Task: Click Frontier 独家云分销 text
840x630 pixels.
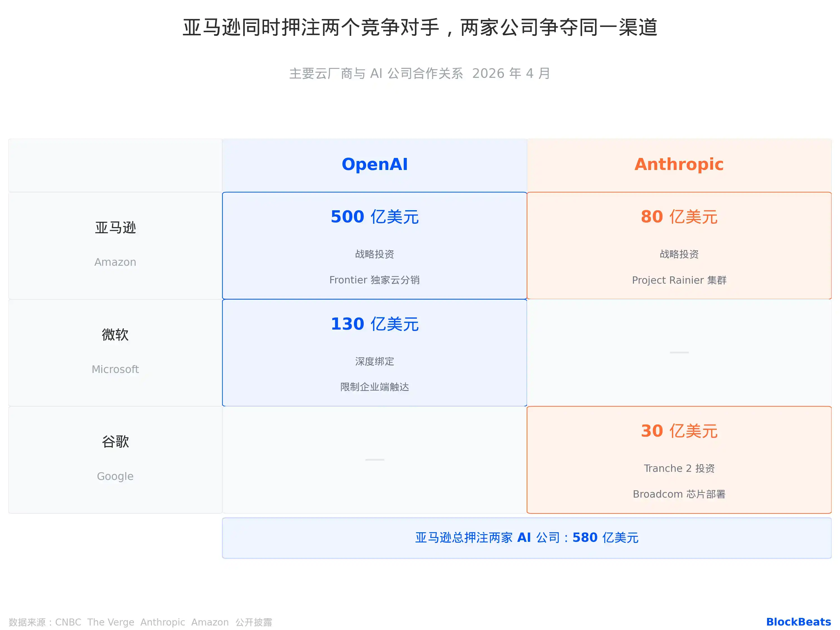Action: (x=374, y=280)
